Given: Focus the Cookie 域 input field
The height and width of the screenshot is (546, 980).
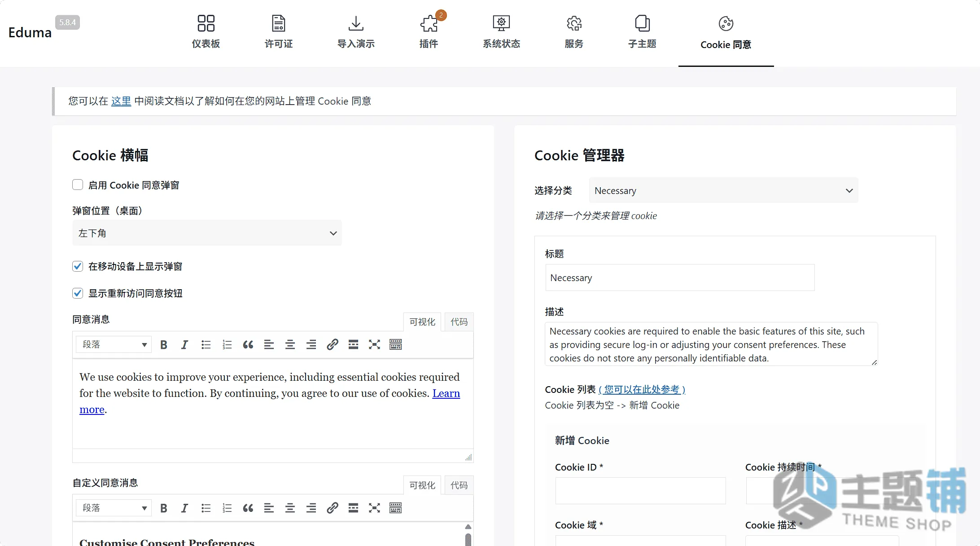Looking at the screenshot, I should coord(640,541).
